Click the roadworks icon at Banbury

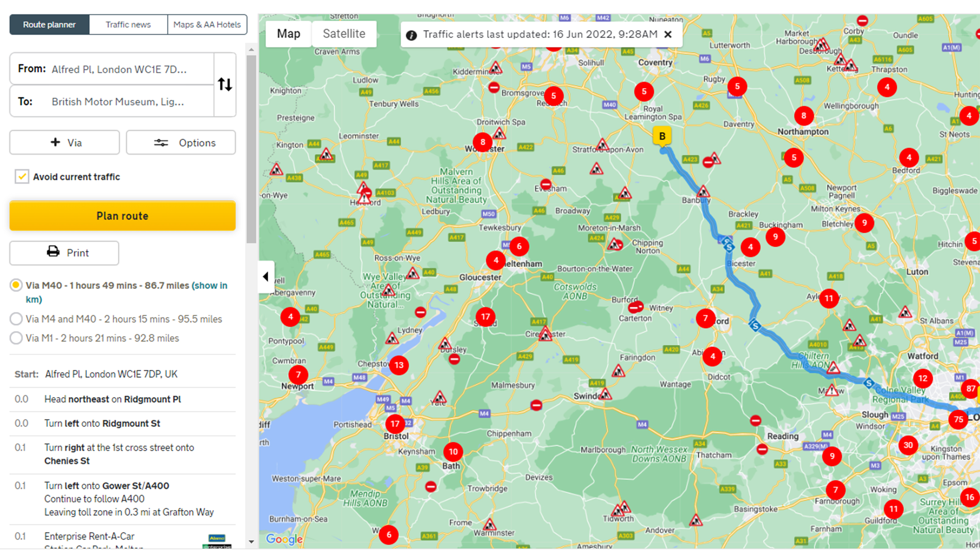(x=703, y=191)
